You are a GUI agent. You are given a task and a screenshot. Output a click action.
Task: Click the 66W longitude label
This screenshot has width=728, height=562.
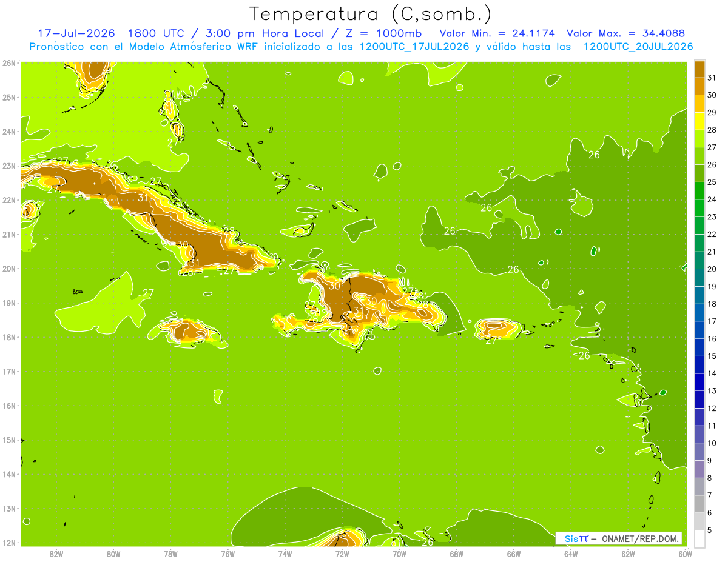click(514, 554)
